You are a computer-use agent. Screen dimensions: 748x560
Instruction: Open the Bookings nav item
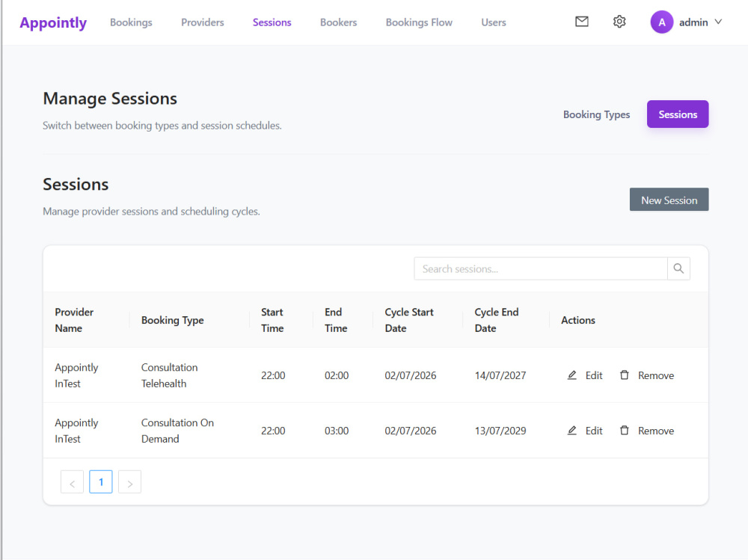(x=131, y=22)
